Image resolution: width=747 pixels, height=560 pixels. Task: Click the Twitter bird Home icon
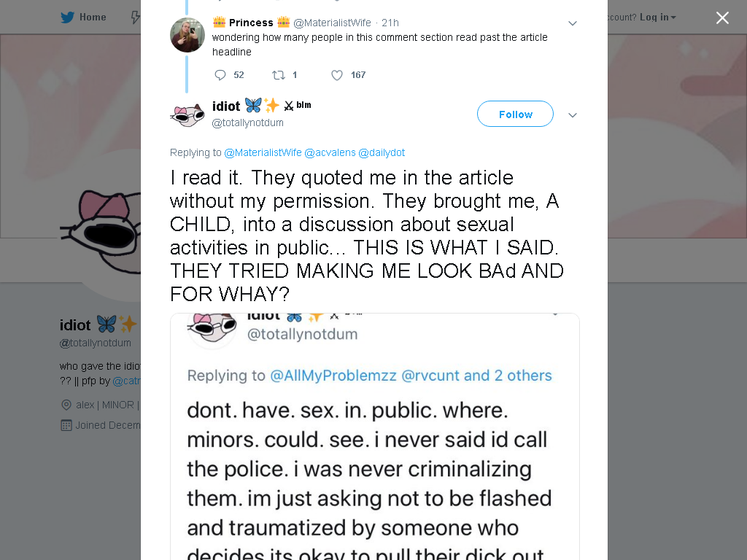click(x=68, y=17)
